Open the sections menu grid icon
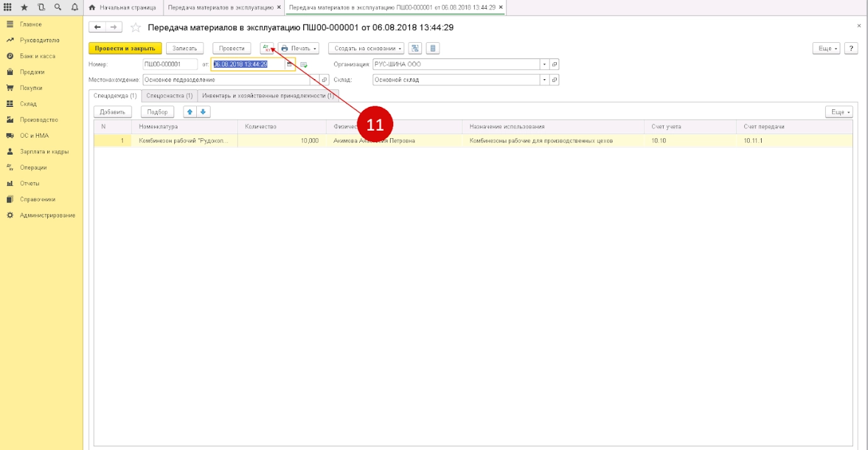The height and width of the screenshot is (450, 868). [x=8, y=8]
